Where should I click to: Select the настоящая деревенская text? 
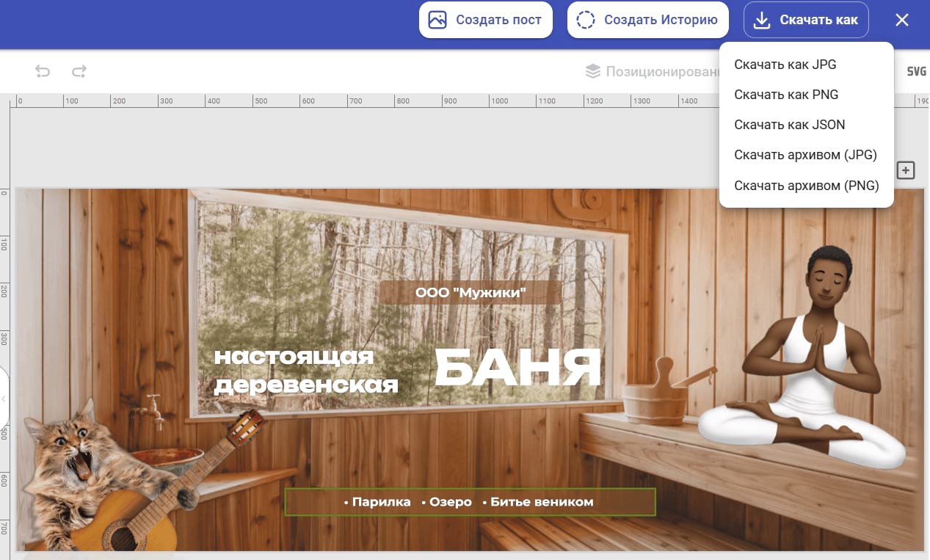click(306, 371)
